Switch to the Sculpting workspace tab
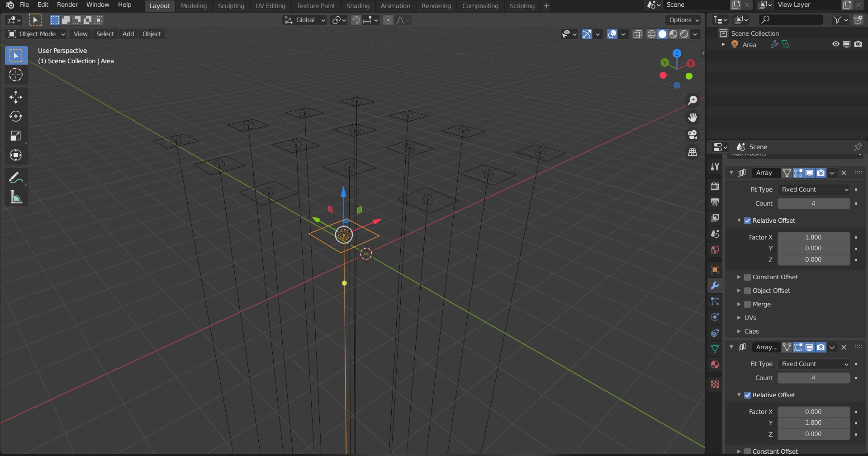The height and width of the screenshot is (456, 868). (x=231, y=6)
